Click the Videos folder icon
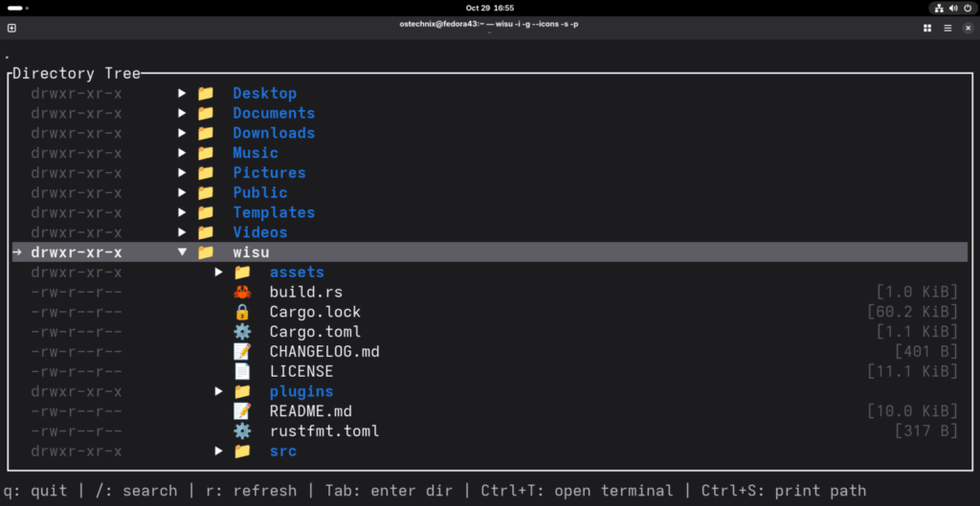 pyautogui.click(x=205, y=232)
